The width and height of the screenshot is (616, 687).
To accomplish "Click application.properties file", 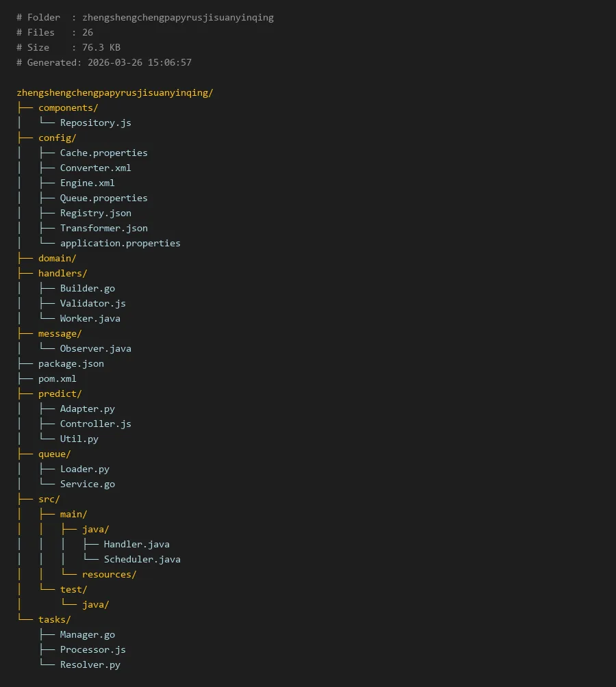I will 120,243.
